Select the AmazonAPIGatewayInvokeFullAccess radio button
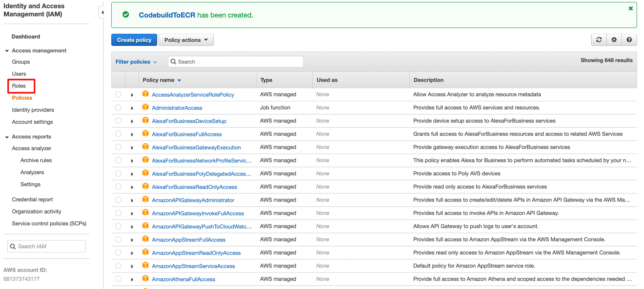Image resolution: width=644 pixels, height=289 pixels. (118, 213)
